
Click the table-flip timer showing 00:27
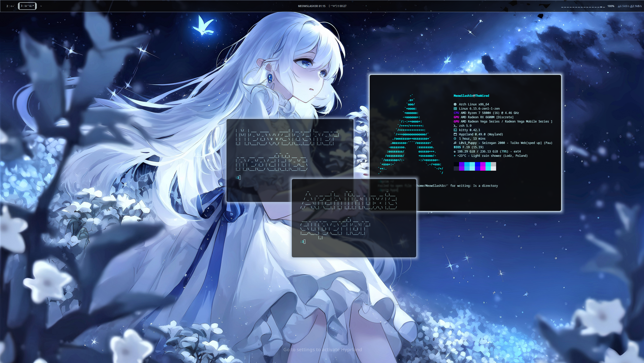tap(338, 6)
